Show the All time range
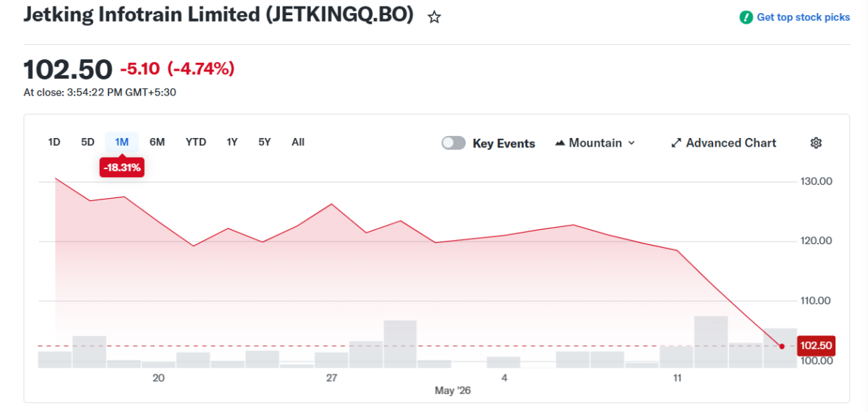868x412 pixels. point(297,142)
